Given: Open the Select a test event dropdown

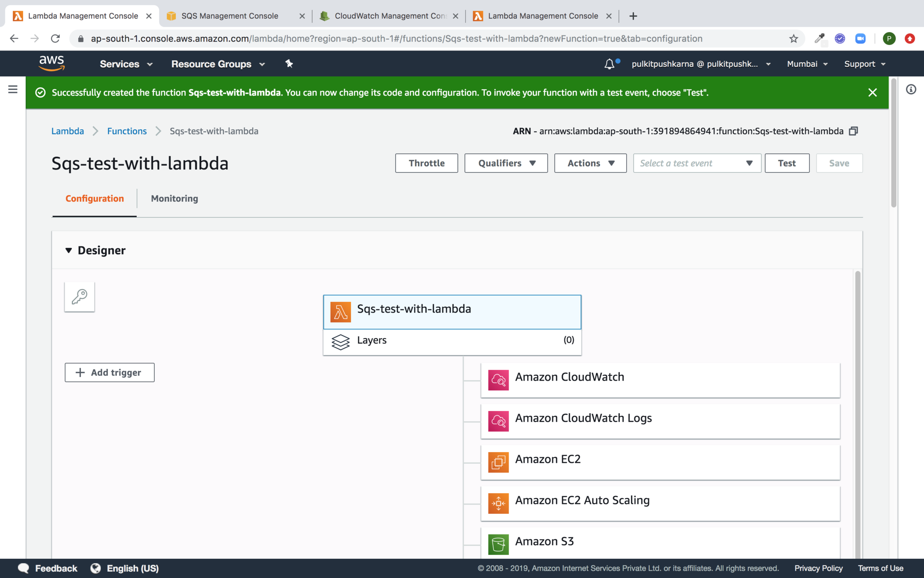Looking at the screenshot, I should 696,163.
